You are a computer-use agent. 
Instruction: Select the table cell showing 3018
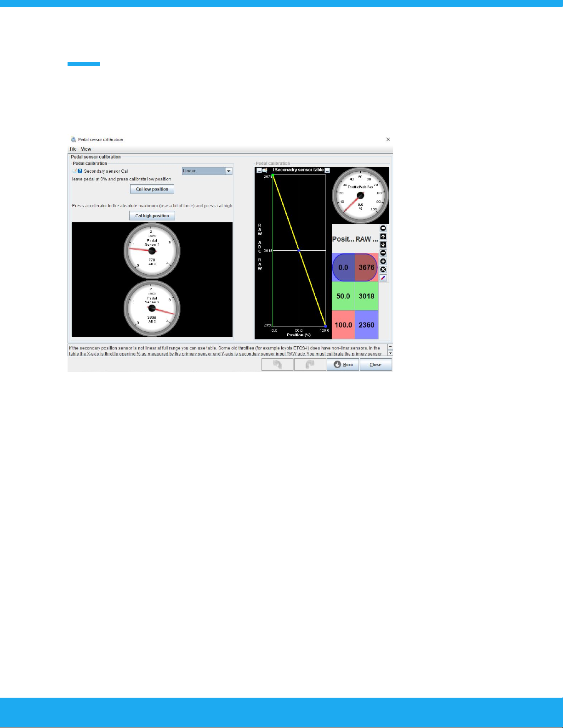click(x=367, y=296)
